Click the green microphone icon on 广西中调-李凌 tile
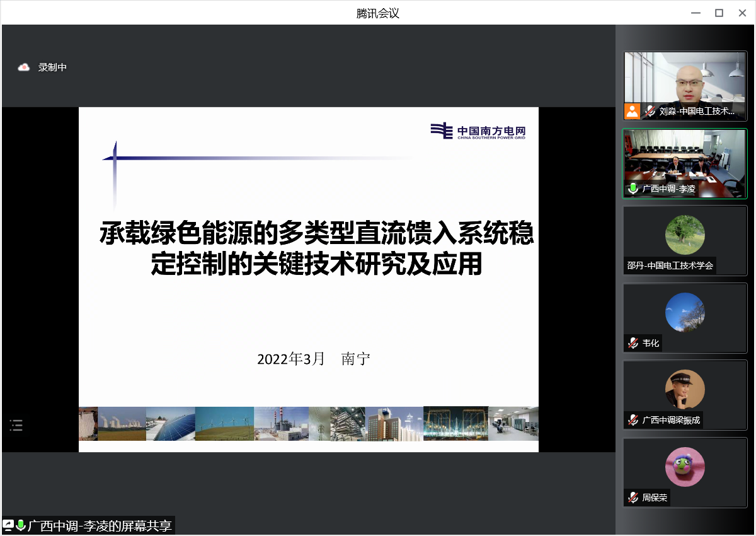Viewport: 756px width, 536px height. [x=633, y=189]
